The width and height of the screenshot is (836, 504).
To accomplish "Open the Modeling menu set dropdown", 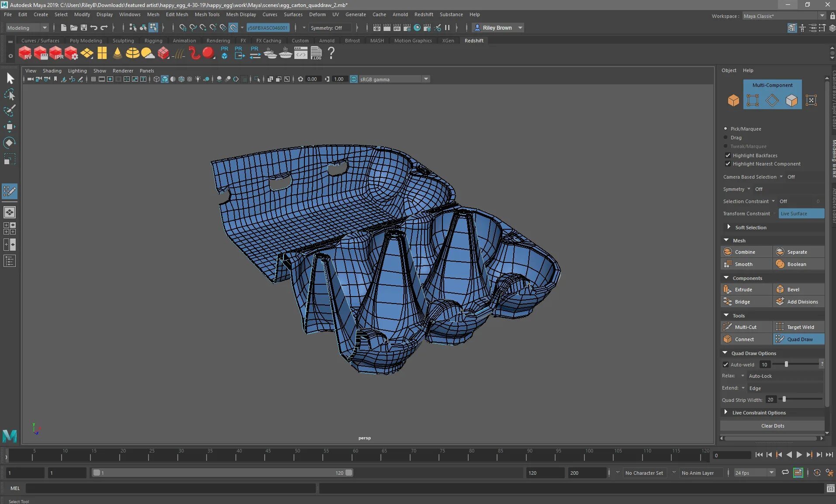I will [x=27, y=28].
